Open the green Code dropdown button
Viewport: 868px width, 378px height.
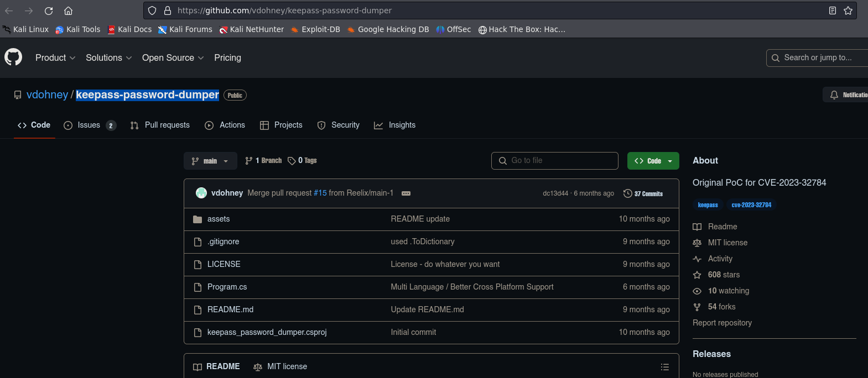coord(653,161)
